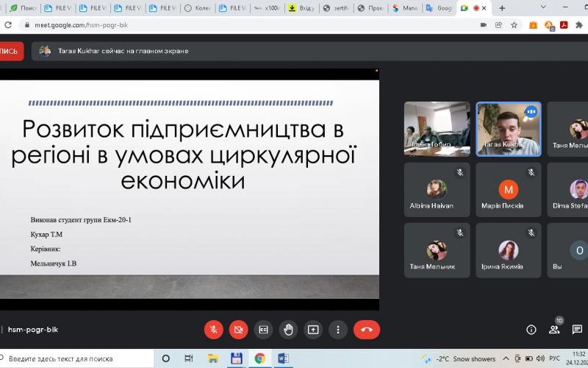Switch to the x100 tab
This screenshot has height=368, width=588.
click(x=268, y=8)
